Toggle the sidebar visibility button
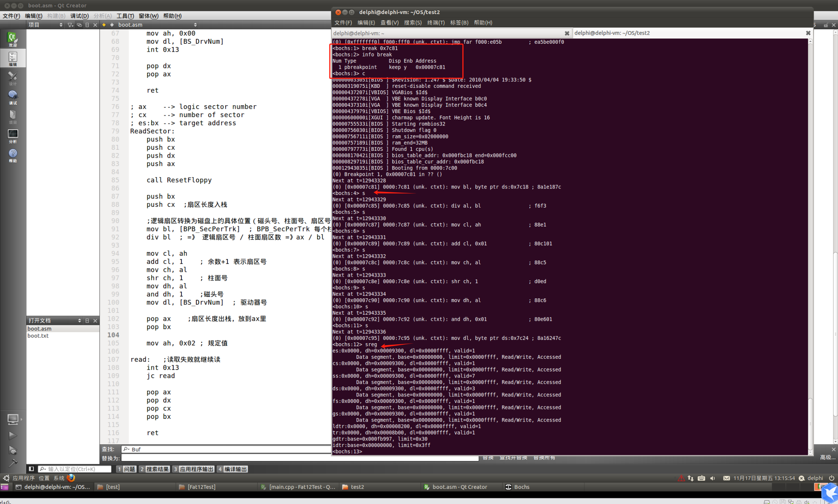 pyautogui.click(x=32, y=469)
